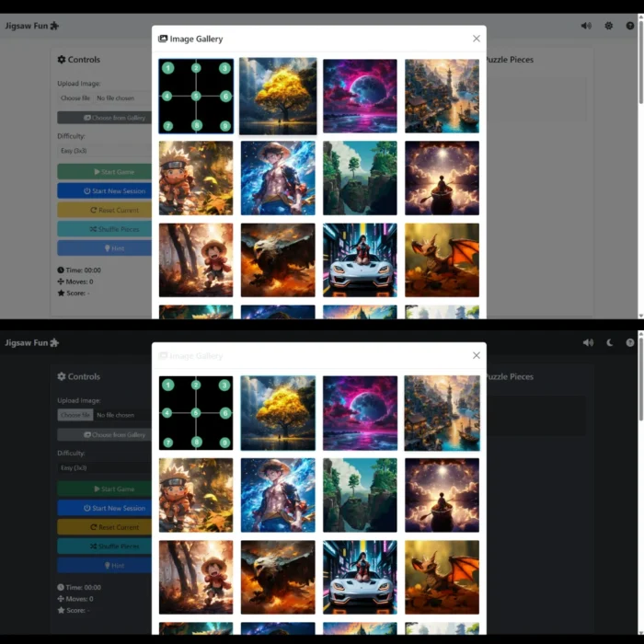Image resolution: width=644 pixels, height=644 pixels.
Task: Click Reset Current in light-theme window
Action: [104, 210]
